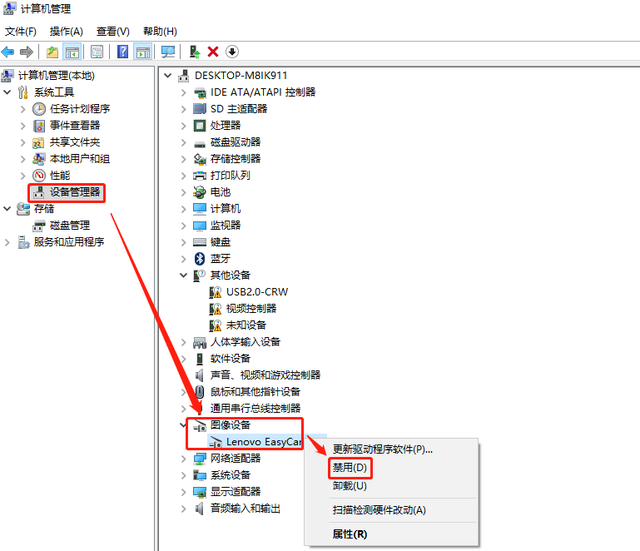The width and height of the screenshot is (640, 551).
Task: Collapse the 系统工具 tree node
Action: [x=7, y=92]
